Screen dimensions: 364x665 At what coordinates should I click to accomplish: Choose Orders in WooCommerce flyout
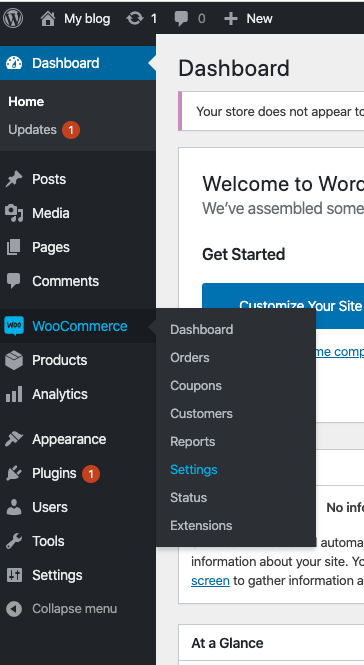coord(190,358)
